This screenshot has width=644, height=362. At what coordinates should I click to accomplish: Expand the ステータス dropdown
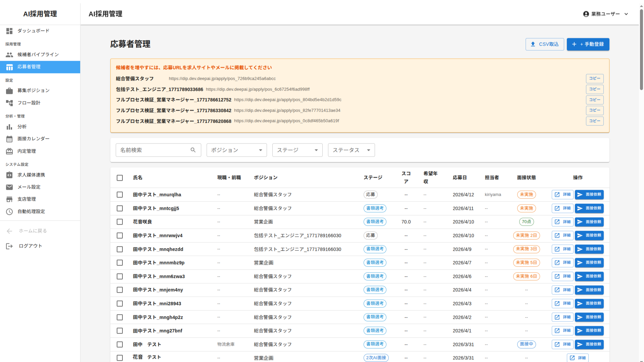351,150
